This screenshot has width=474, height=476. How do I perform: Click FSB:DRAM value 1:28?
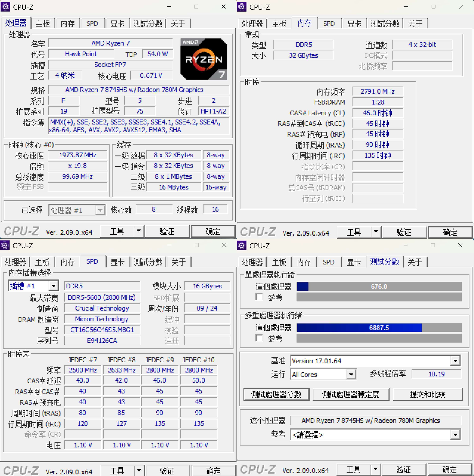(x=378, y=102)
